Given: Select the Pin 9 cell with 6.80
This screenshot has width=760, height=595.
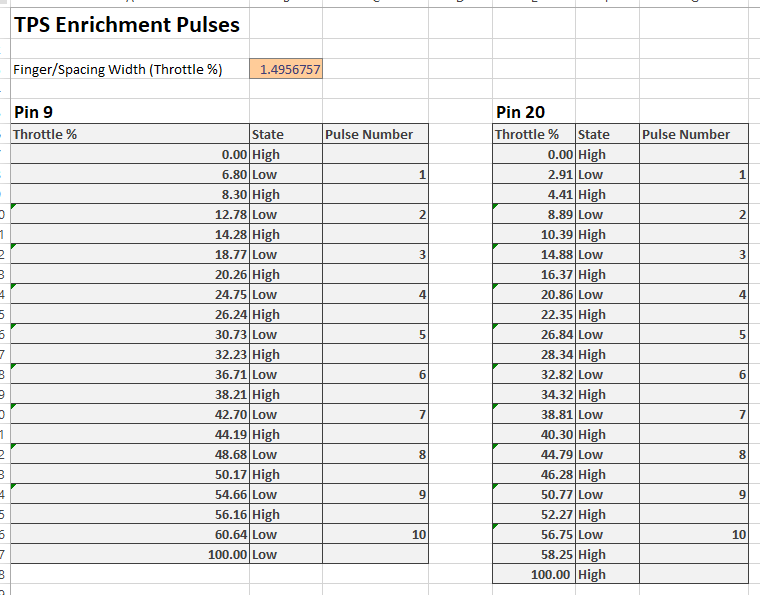Looking at the screenshot, I should pos(130,174).
